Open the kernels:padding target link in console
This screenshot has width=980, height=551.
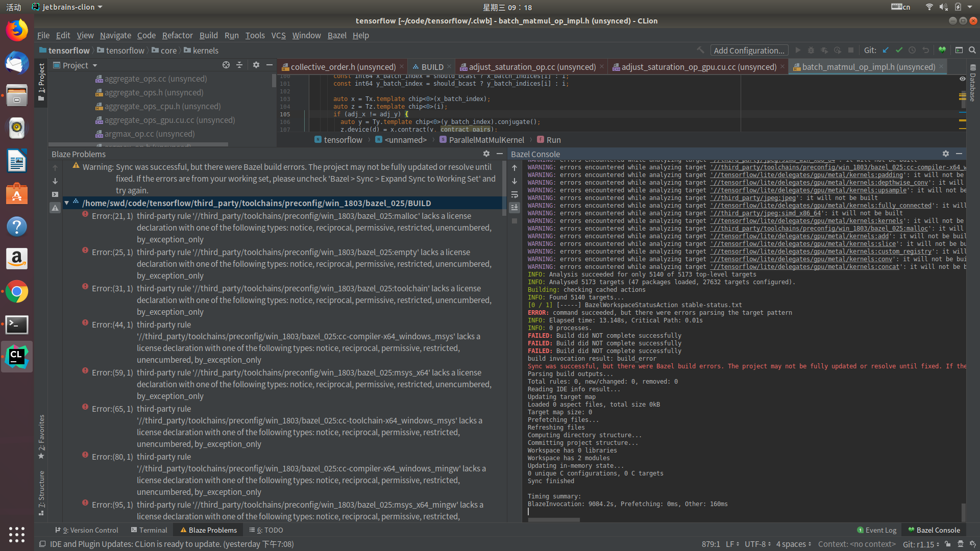pyautogui.click(x=812, y=174)
